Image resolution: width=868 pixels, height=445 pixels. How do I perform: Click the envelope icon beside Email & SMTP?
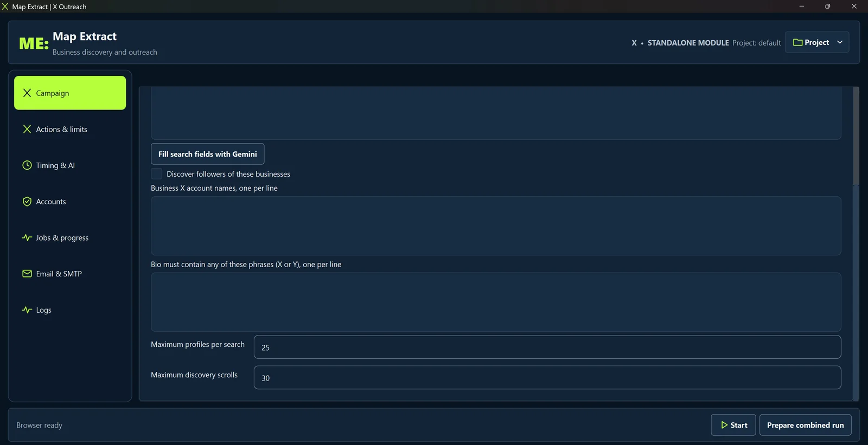27,274
